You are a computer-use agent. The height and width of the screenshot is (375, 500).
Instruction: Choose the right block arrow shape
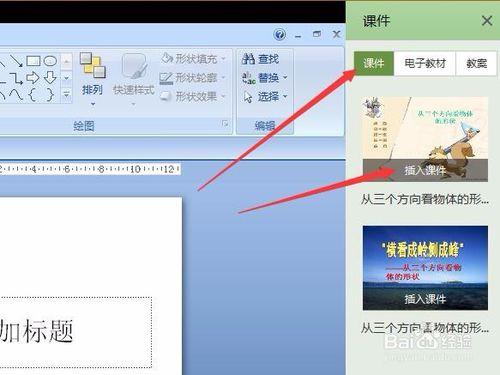33,78
